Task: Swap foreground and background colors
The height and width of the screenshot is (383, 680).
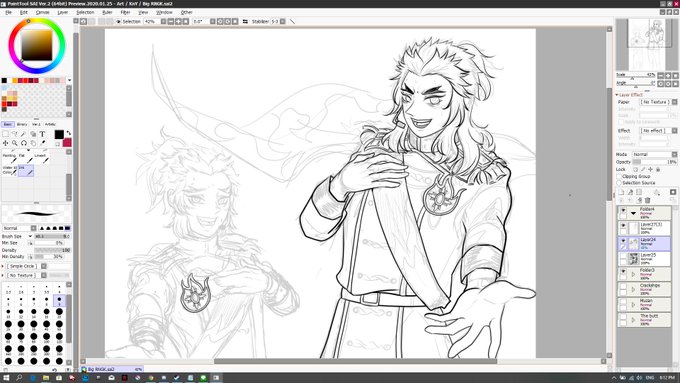Action: 69,133
